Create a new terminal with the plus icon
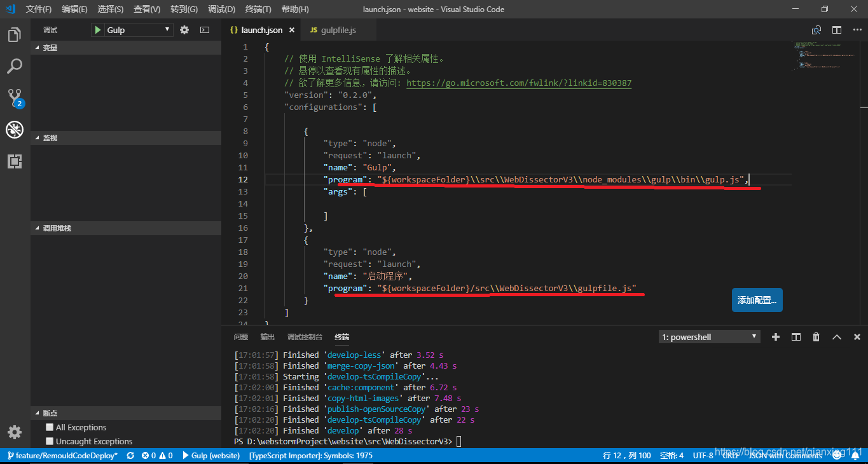The image size is (868, 464). 775,336
